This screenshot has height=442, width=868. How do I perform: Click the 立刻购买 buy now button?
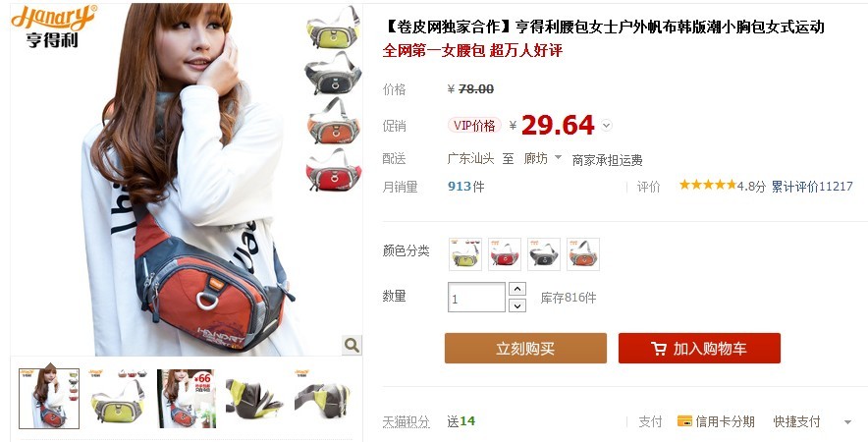(x=525, y=349)
